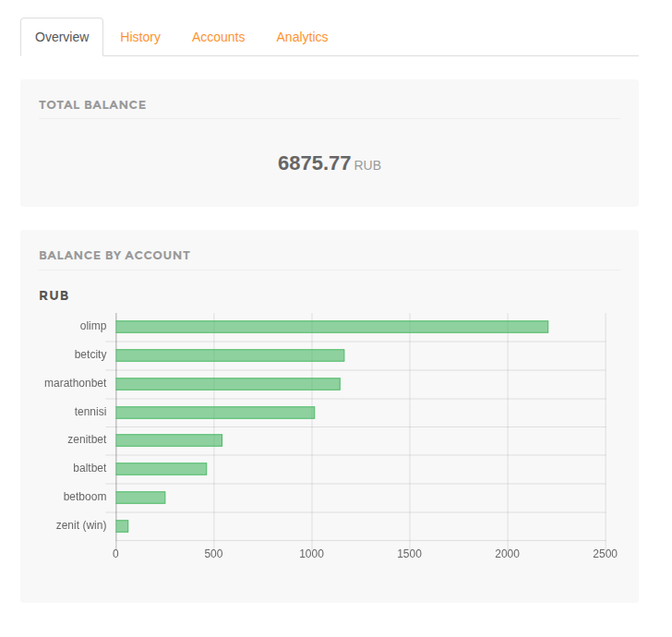Click the betcity axis label
The width and height of the screenshot is (672, 637).
click(90, 355)
